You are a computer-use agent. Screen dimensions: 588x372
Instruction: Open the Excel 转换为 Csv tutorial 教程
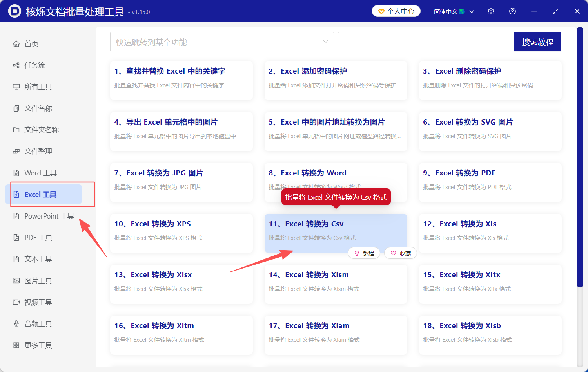point(364,253)
